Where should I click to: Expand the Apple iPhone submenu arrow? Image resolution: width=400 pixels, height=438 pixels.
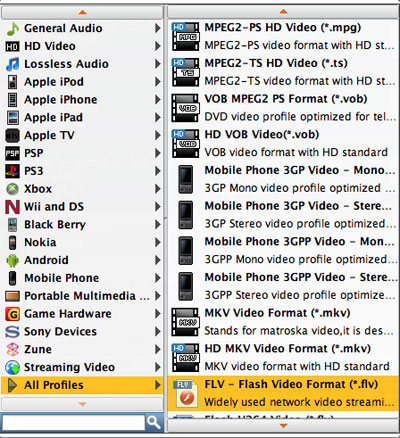click(x=158, y=100)
